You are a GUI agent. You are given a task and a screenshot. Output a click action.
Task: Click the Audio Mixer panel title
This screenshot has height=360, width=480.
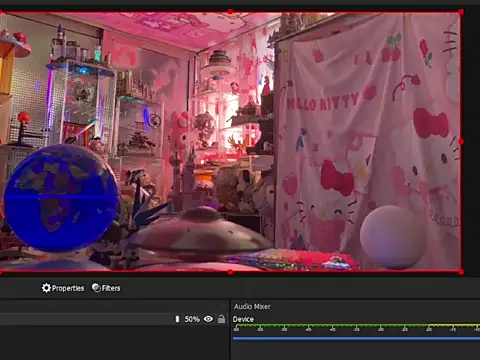pos(252,306)
